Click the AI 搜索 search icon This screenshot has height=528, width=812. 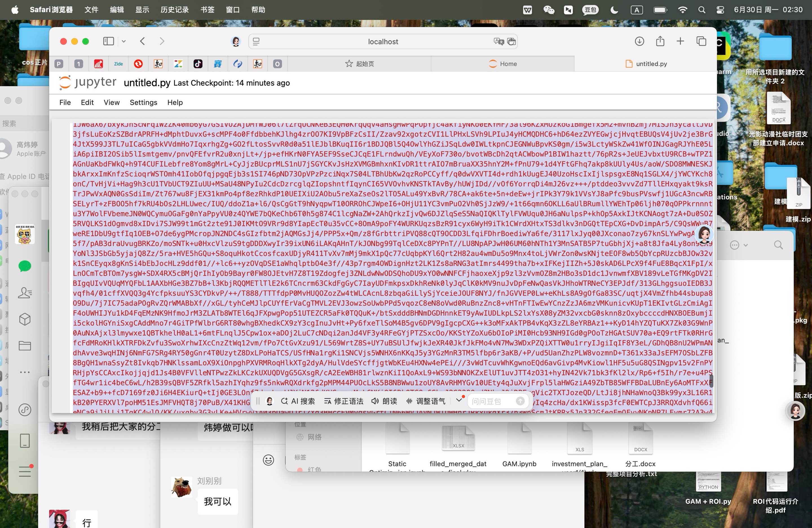(284, 401)
